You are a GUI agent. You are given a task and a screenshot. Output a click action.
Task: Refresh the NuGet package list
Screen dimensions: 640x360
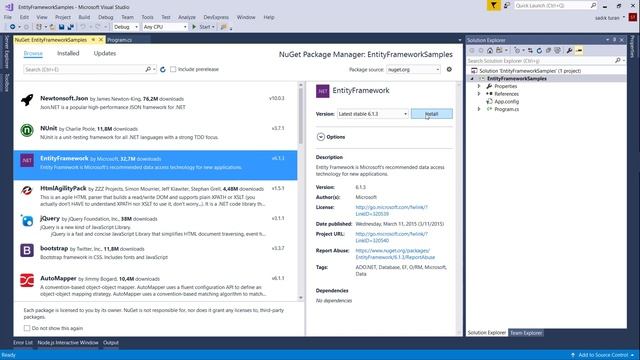point(162,69)
